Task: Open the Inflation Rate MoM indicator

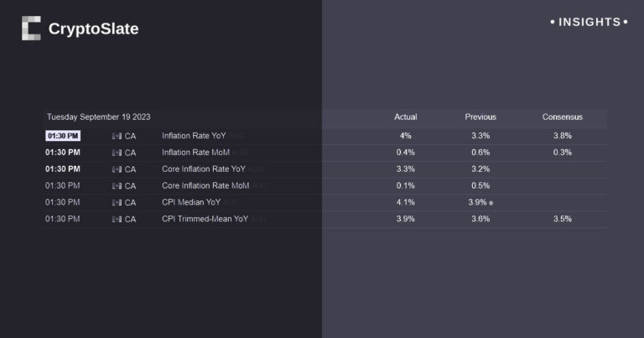Action: tap(195, 153)
